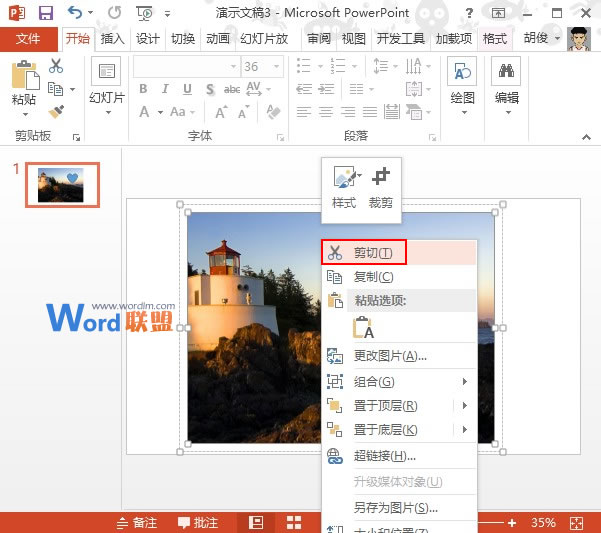The image size is (601, 533).
Task: Collapse the ribbon with the chevron
Action: pyautogui.click(x=586, y=137)
